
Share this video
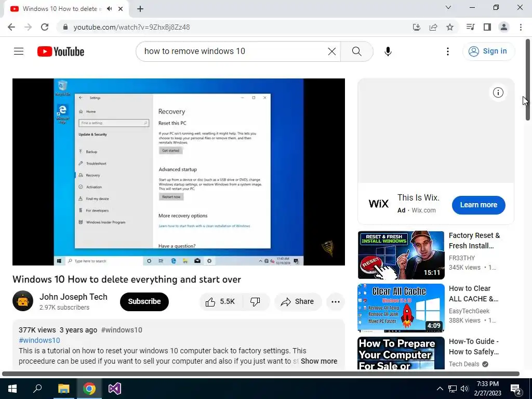pos(298,302)
